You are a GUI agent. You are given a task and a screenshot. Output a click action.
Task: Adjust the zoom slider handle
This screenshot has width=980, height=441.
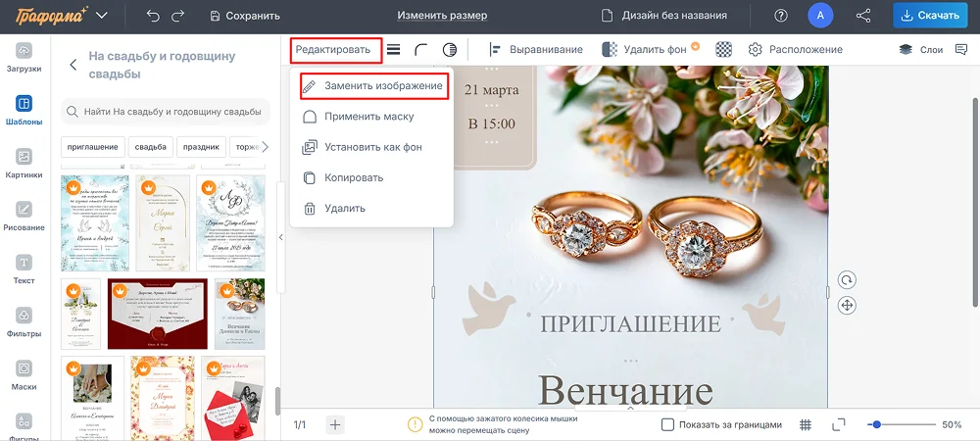876,424
